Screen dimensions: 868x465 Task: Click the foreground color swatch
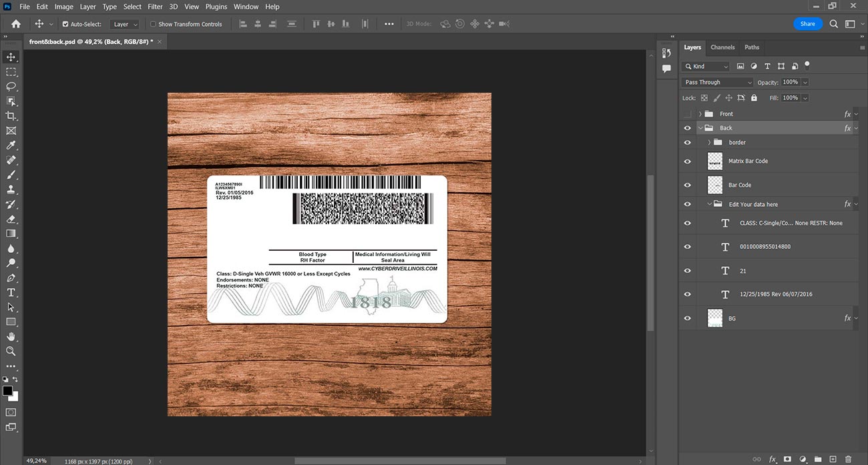[x=7, y=390]
